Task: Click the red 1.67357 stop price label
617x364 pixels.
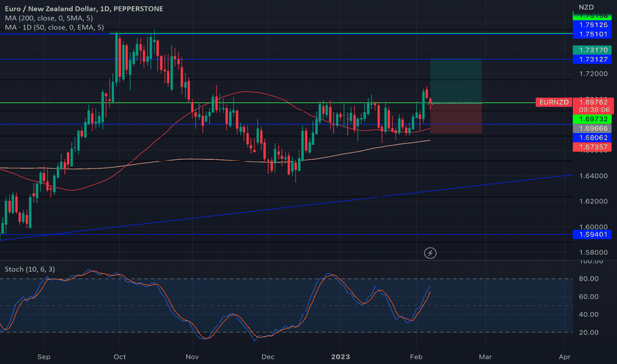Action: pyautogui.click(x=593, y=147)
